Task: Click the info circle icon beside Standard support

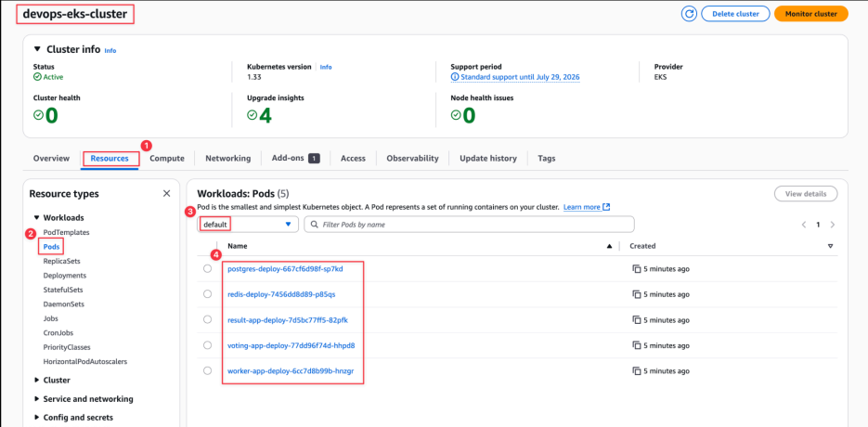Action: tap(455, 77)
